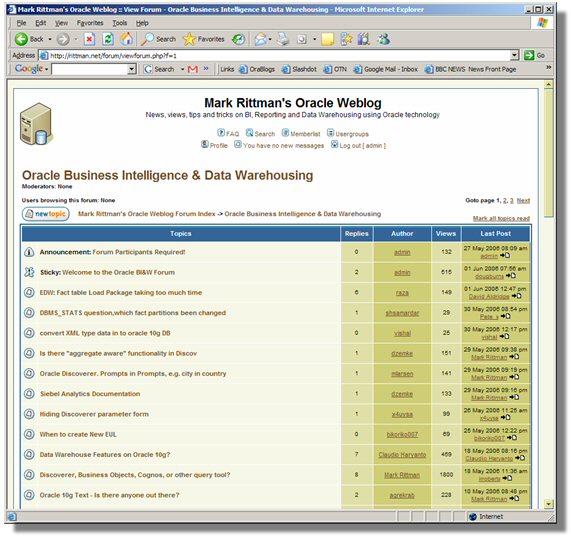Open the Memberlist link
Image resolution: width=571 pixels, height=537 pixels.
pyautogui.click(x=301, y=133)
